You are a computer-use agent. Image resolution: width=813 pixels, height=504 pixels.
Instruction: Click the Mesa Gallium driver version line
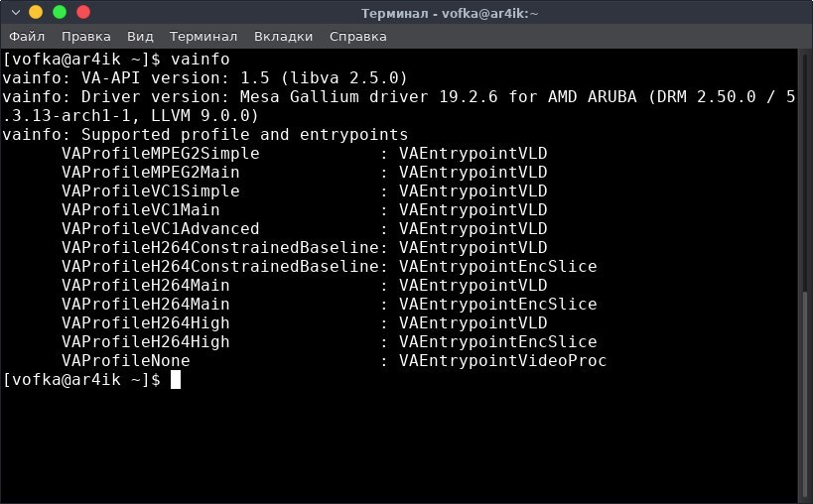tap(399, 97)
